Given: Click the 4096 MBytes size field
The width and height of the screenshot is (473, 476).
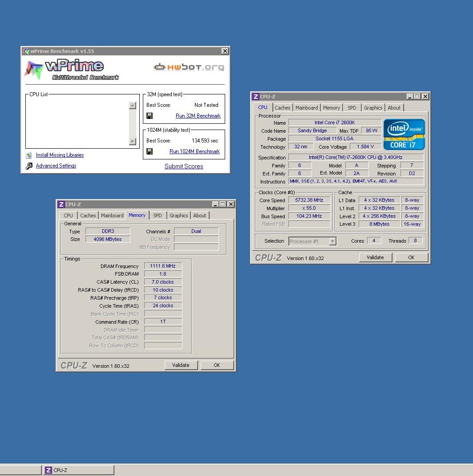Looking at the screenshot, I should point(108,239).
